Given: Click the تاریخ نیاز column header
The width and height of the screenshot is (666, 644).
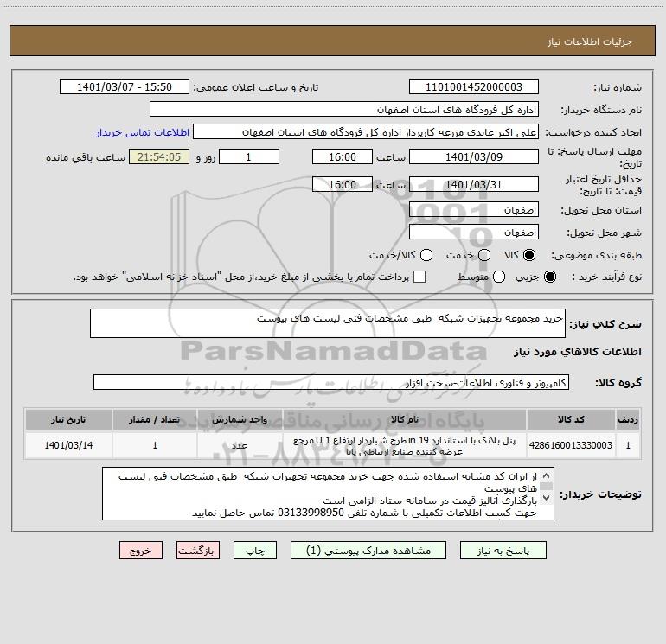Looking at the screenshot, I should point(68,419).
